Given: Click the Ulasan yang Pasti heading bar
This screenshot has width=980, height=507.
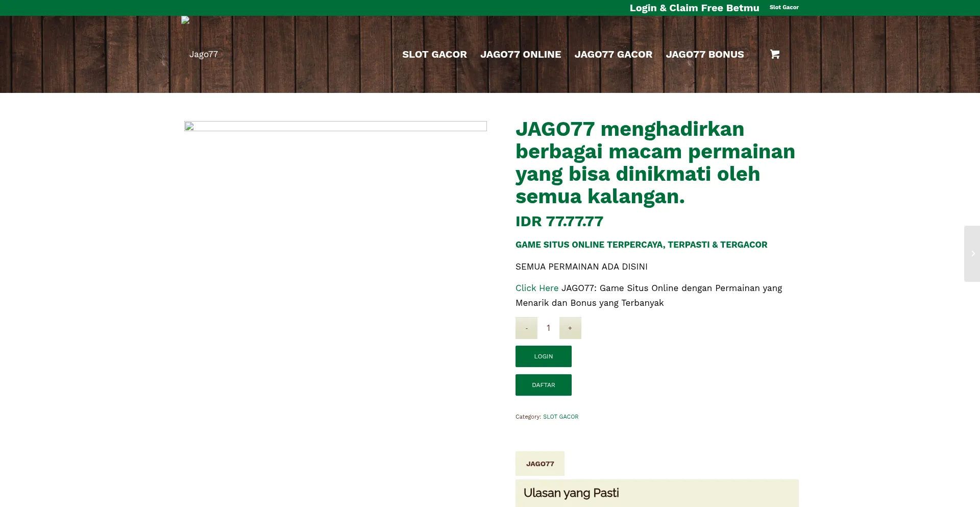Looking at the screenshot, I should [x=571, y=493].
